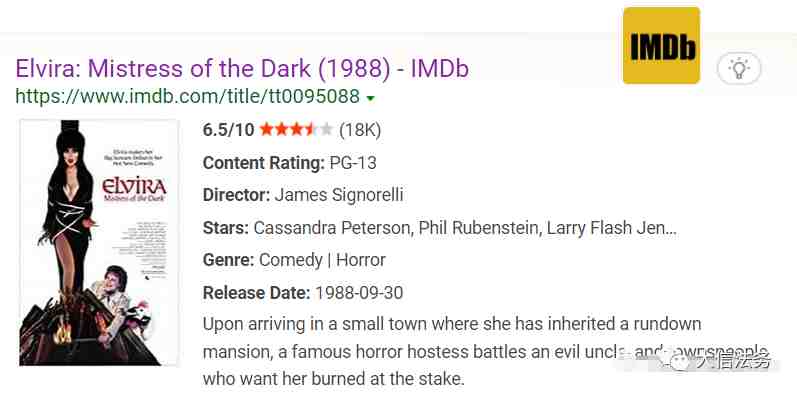Click the (18K) vote count
Viewport: 797px width, 394px height.
coord(360,130)
